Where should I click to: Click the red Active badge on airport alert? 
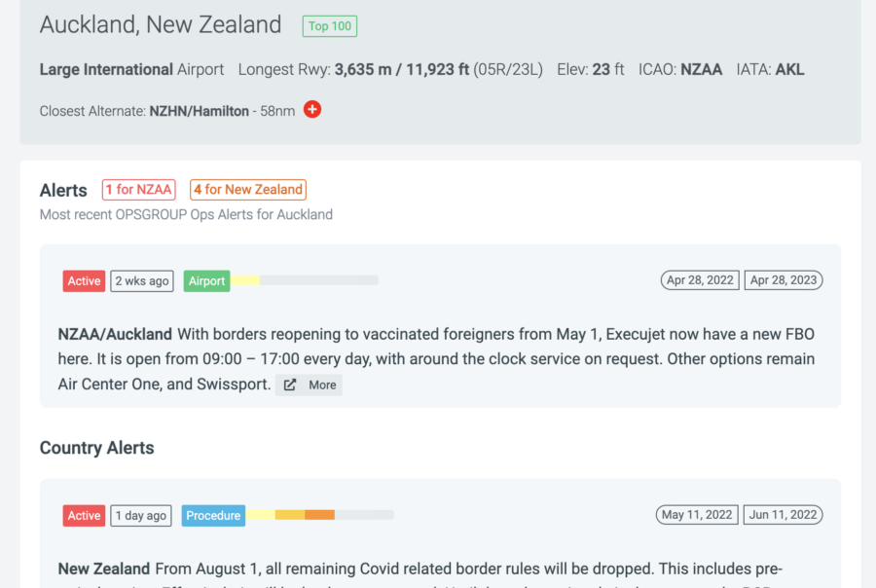(x=84, y=280)
